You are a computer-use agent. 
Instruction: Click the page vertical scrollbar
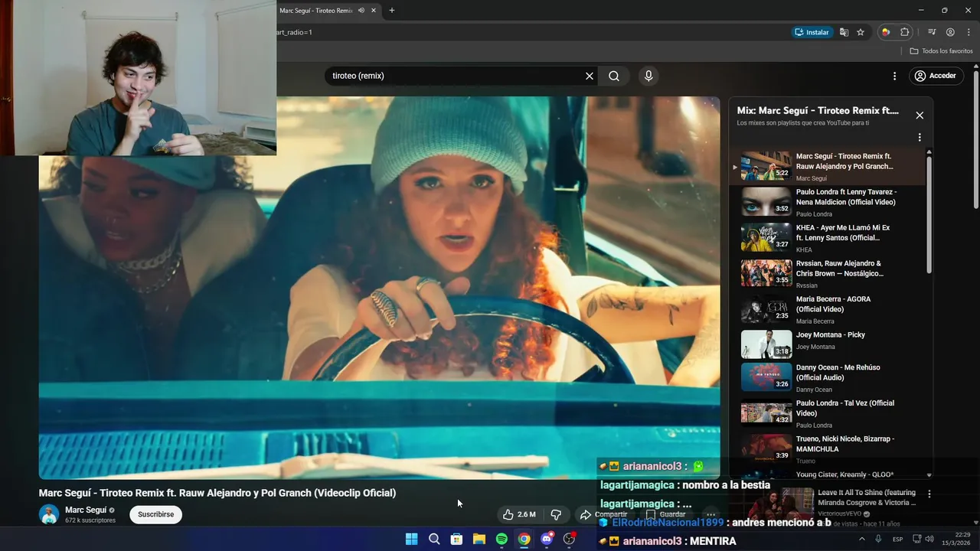[976, 140]
